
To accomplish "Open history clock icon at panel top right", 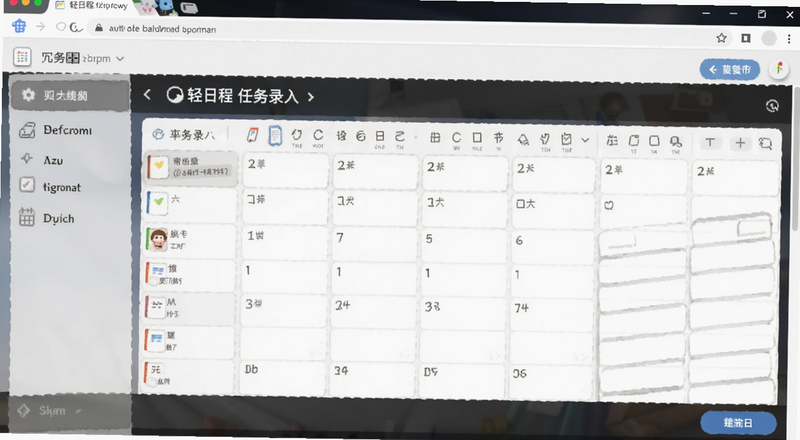I will (x=772, y=106).
